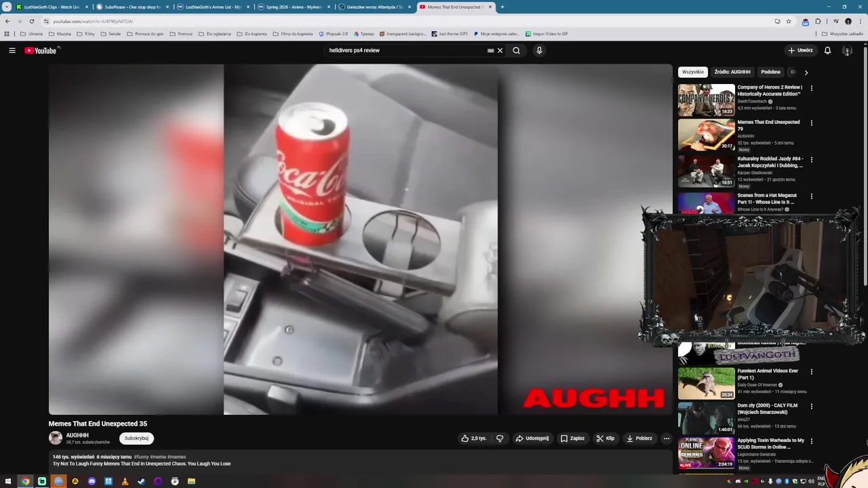The image size is (868, 488).
Task: Open the Ubrania bookmarks folder
Action: point(31,33)
